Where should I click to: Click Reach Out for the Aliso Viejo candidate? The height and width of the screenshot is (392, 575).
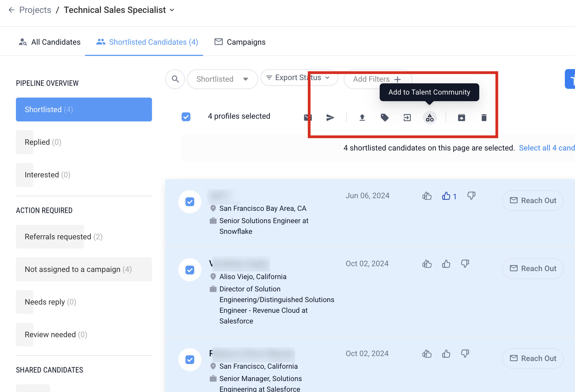point(533,268)
